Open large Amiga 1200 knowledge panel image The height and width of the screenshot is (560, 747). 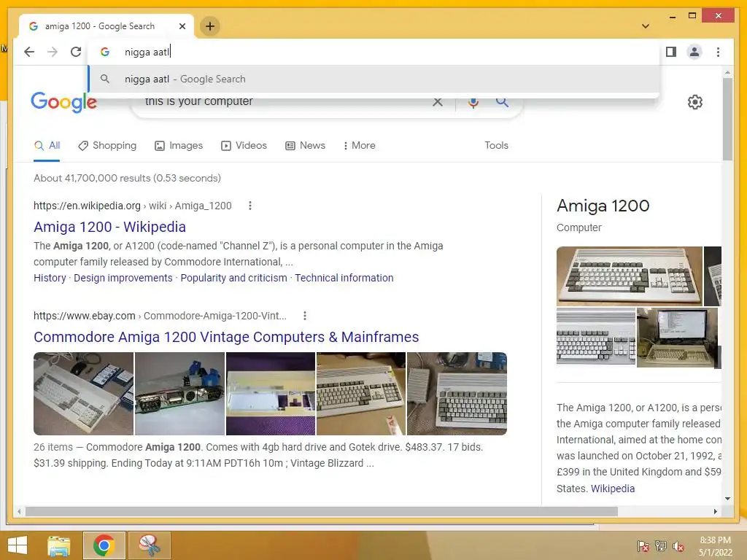coord(630,276)
